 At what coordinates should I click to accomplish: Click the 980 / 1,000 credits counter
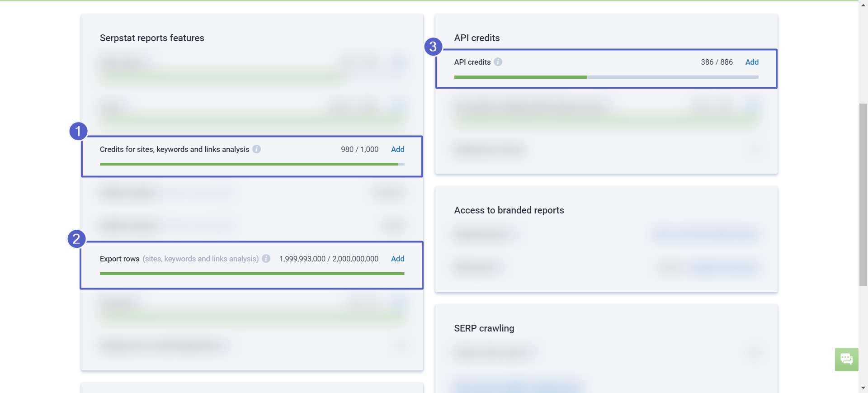359,149
